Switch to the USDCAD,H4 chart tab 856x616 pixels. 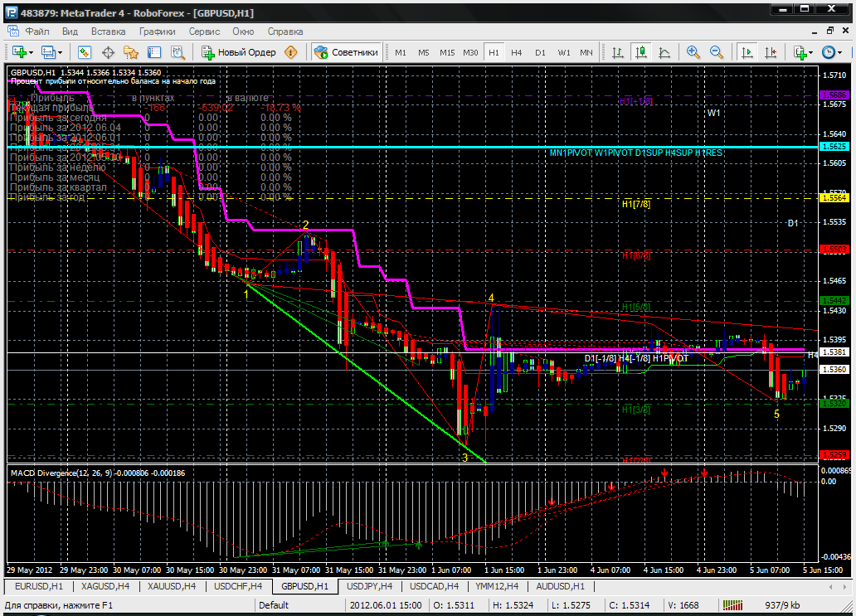pyautogui.click(x=434, y=586)
